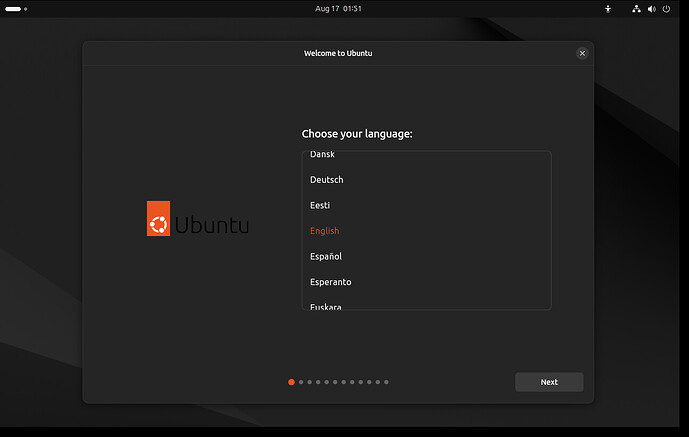Select Deutsch language

point(426,180)
